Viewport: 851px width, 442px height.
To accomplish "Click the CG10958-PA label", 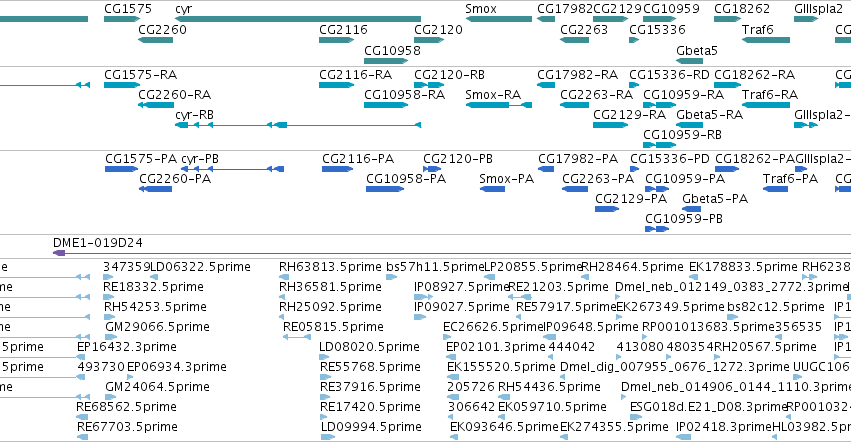I will (405, 179).
